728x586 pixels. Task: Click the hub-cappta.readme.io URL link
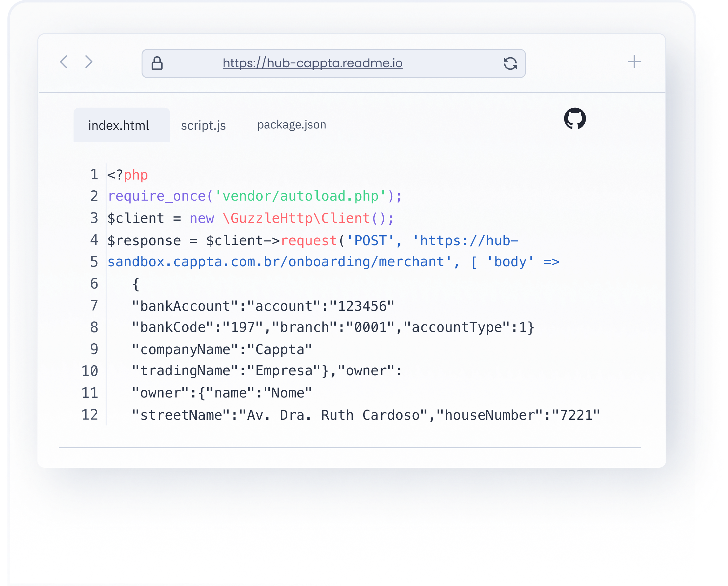click(312, 63)
